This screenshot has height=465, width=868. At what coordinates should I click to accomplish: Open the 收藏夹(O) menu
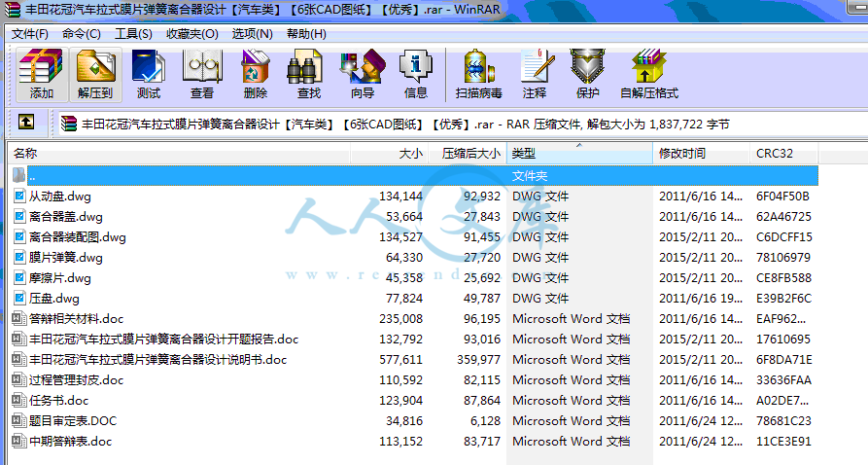coord(192,34)
